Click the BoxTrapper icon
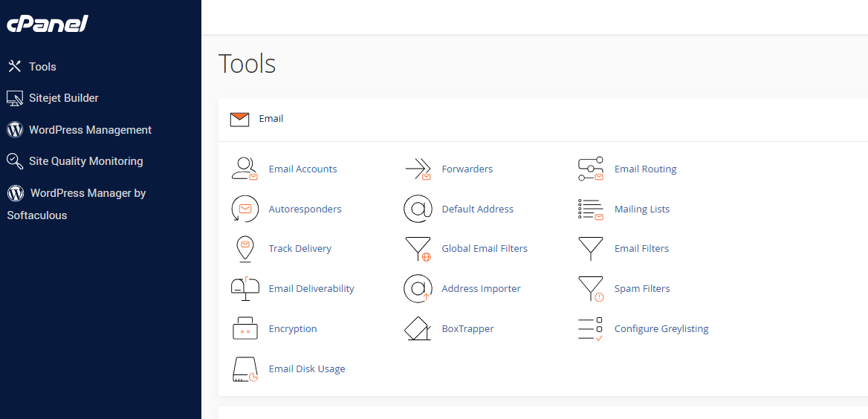This screenshot has height=419, width=868. 418,329
